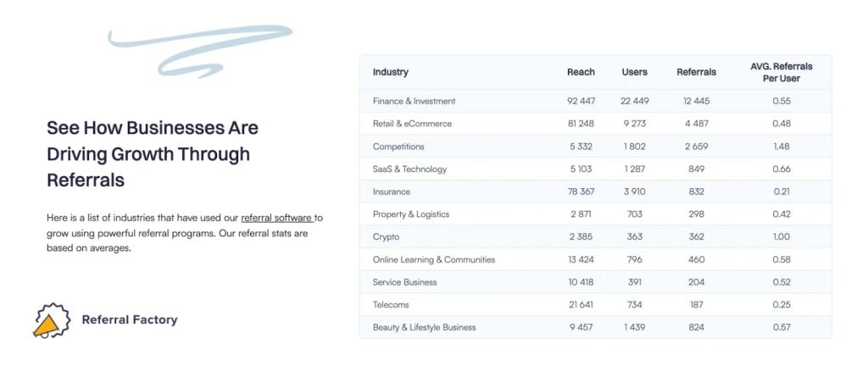Click the Service Business row
868x372 pixels.
[596, 282]
